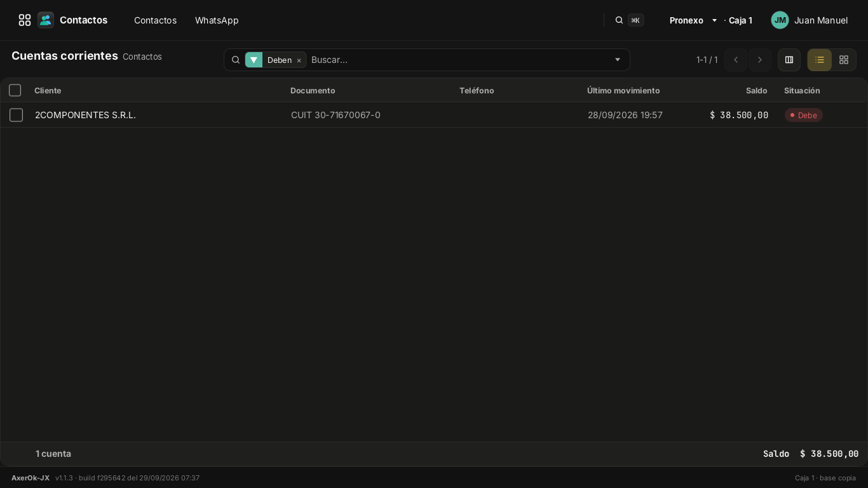The height and width of the screenshot is (488, 868).
Task: Click the Contactos breadcrumb next to Cuentas corrientes
Action: point(142,57)
